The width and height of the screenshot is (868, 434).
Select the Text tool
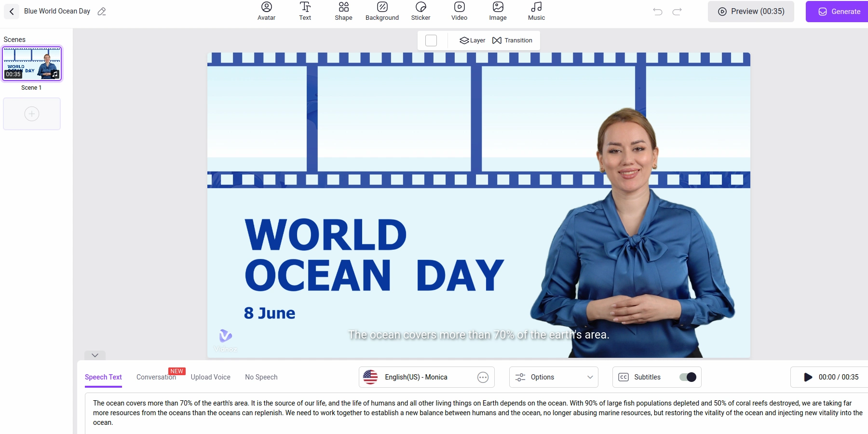coord(305,11)
